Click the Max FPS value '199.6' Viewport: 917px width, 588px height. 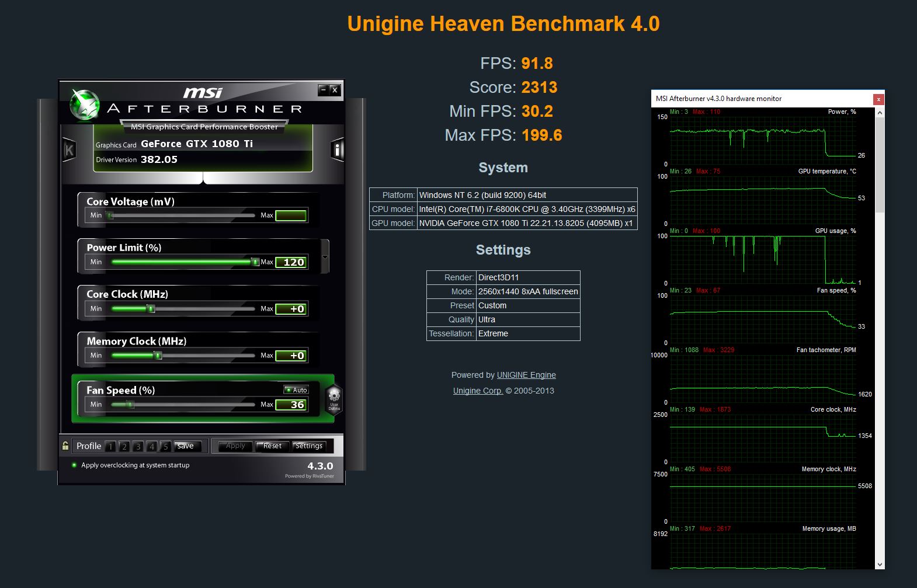click(x=541, y=135)
